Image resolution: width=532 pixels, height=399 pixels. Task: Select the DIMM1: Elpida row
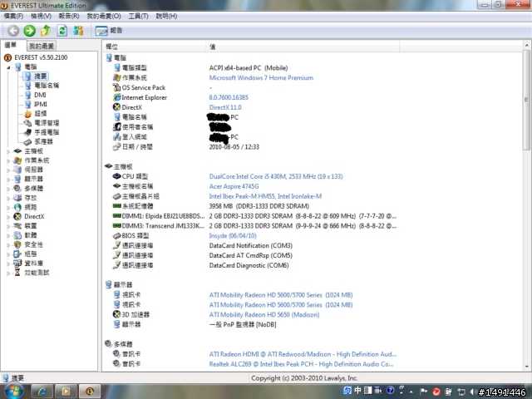(x=254, y=216)
